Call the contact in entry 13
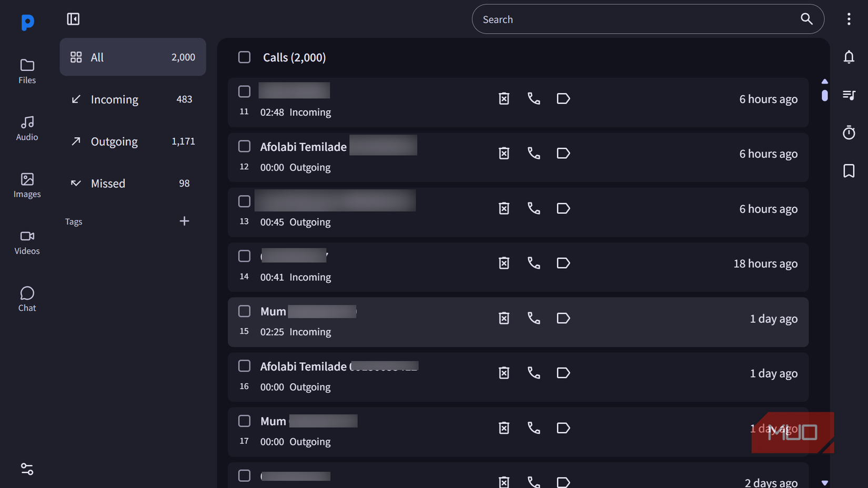Screen dimensions: 868x488 click(x=533, y=208)
